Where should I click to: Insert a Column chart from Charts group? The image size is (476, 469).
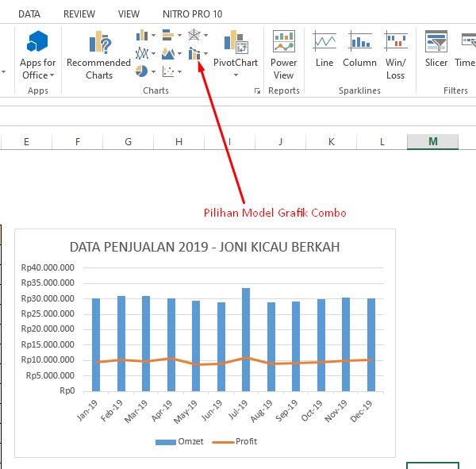click(x=142, y=35)
